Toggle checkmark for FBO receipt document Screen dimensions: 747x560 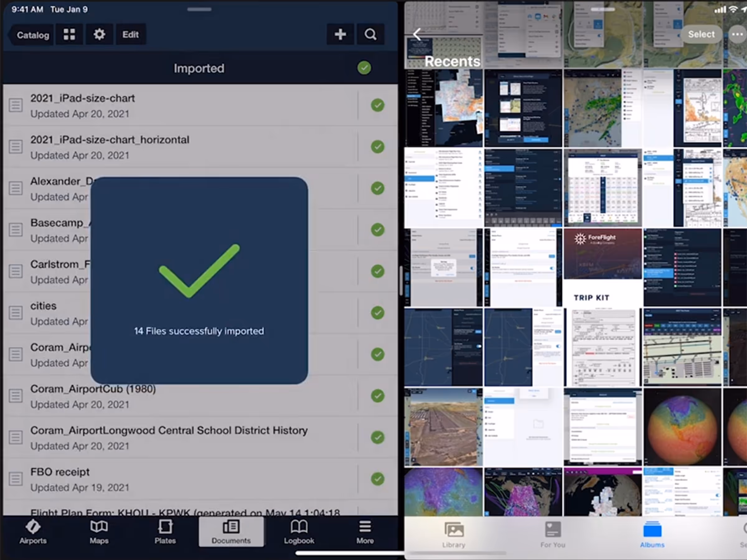pyautogui.click(x=378, y=479)
